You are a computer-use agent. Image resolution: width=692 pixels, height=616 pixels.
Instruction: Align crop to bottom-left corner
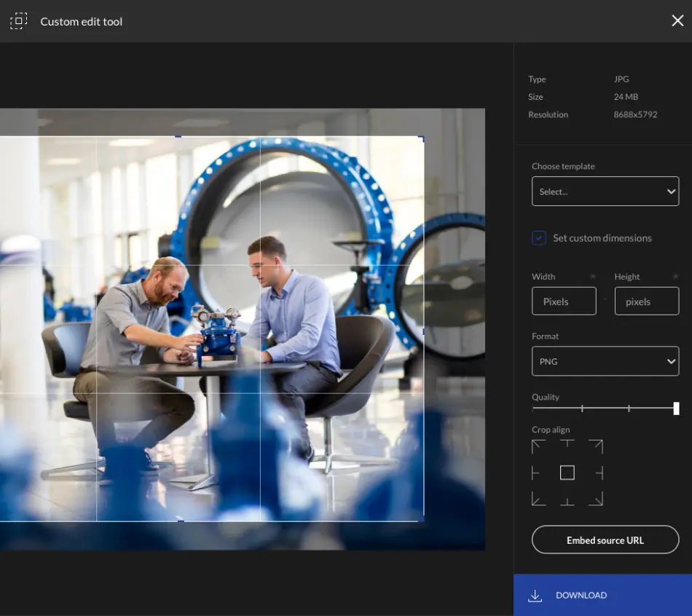(538, 499)
